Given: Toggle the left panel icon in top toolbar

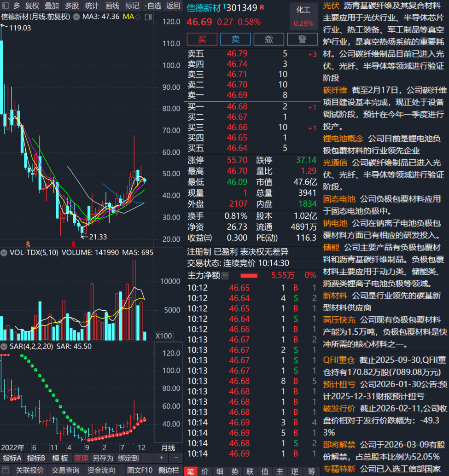Looking at the screenshot, I should point(6,6).
